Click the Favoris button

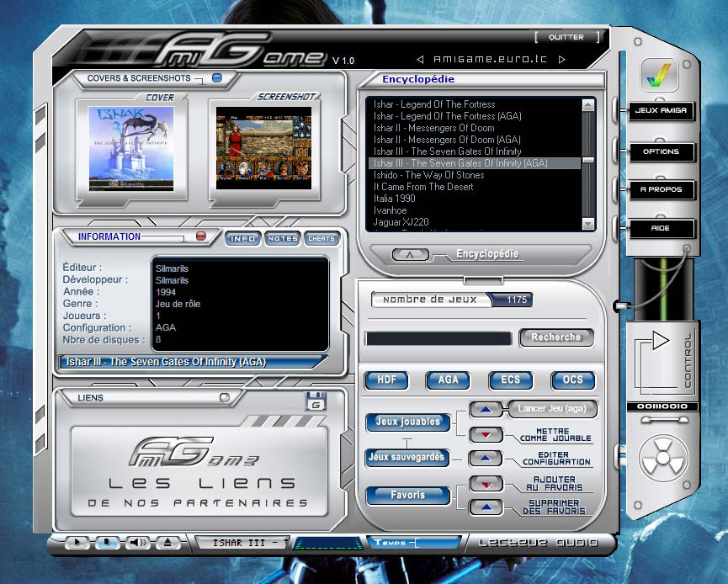click(407, 496)
